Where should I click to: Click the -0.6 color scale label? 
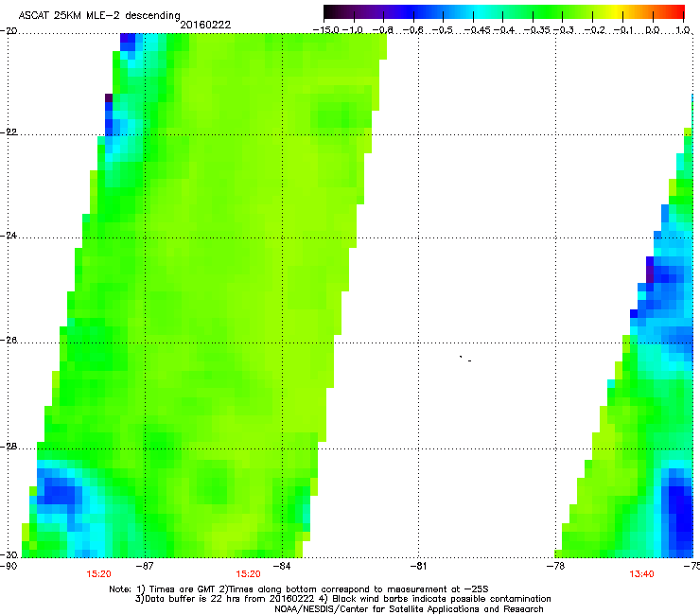point(413,30)
